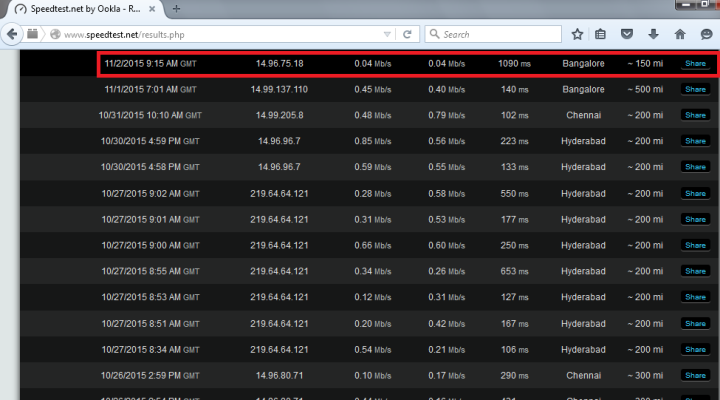The width and height of the screenshot is (720, 400).
Task: Go to Home page icon
Action: pyautogui.click(x=680, y=34)
